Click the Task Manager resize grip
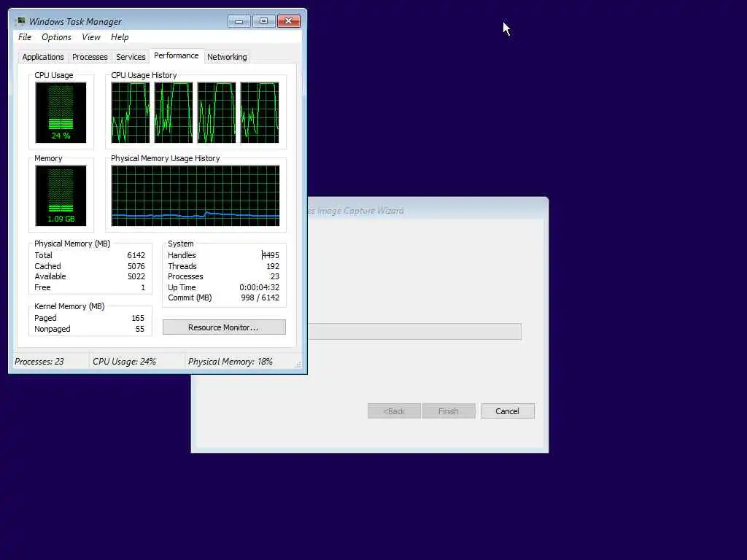The image size is (747, 560). tap(298, 365)
